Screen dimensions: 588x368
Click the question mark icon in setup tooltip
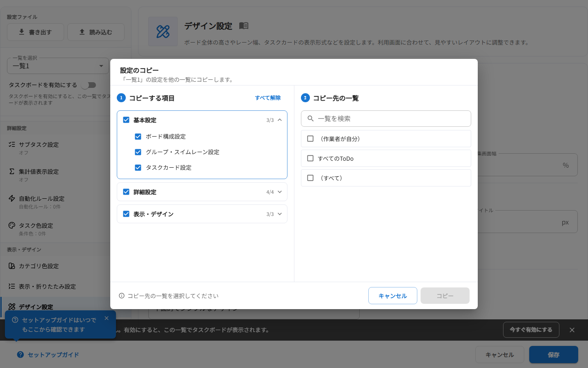coord(15,320)
